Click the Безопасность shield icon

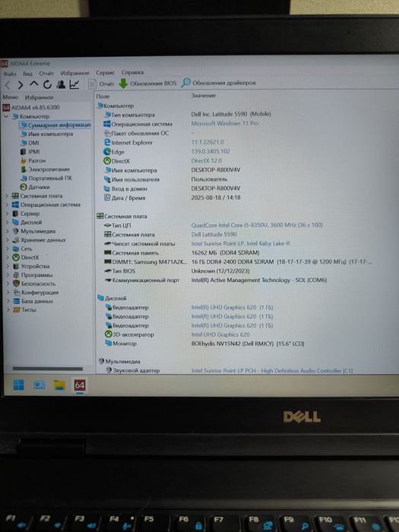[x=16, y=283]
